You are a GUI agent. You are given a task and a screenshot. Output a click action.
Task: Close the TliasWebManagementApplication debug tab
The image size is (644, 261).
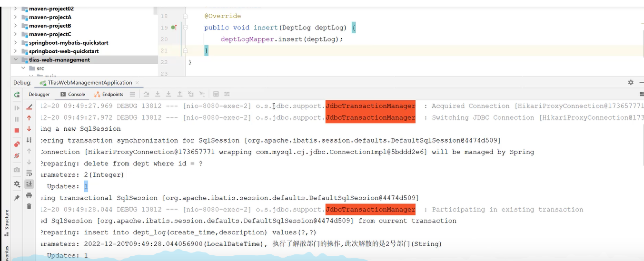click(x=137, y=83)
